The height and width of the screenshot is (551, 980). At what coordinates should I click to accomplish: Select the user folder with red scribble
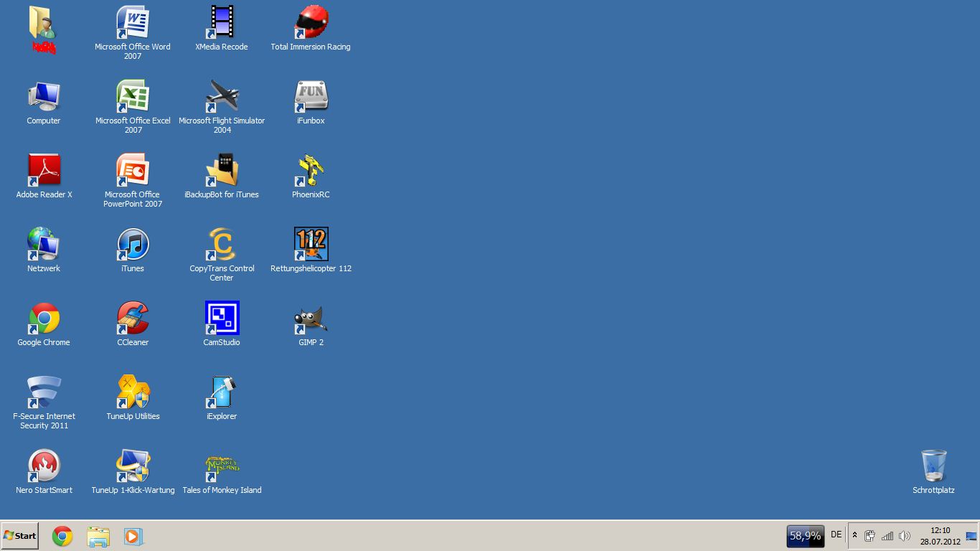point(44,29)
